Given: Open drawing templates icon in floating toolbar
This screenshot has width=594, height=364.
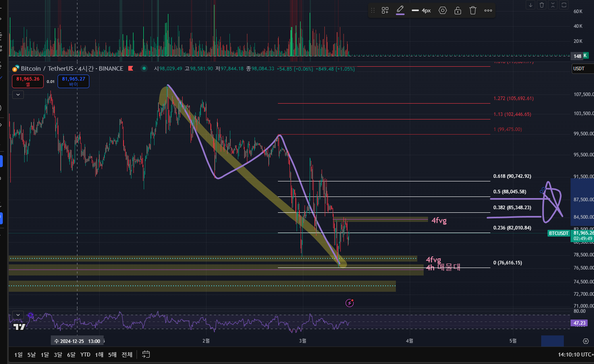Looking at the screenshot, I should point(385,10).
